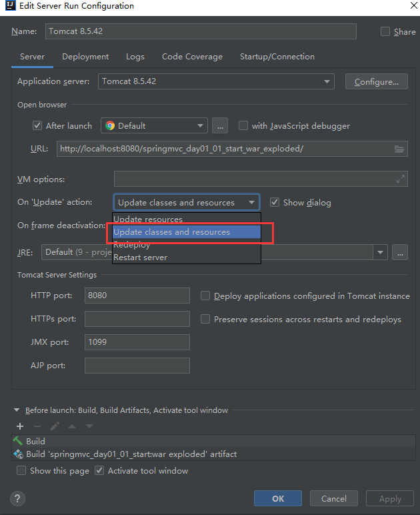420x515 pixels.
Task: Click the folder icon in URL field
Action: [399, 149]
